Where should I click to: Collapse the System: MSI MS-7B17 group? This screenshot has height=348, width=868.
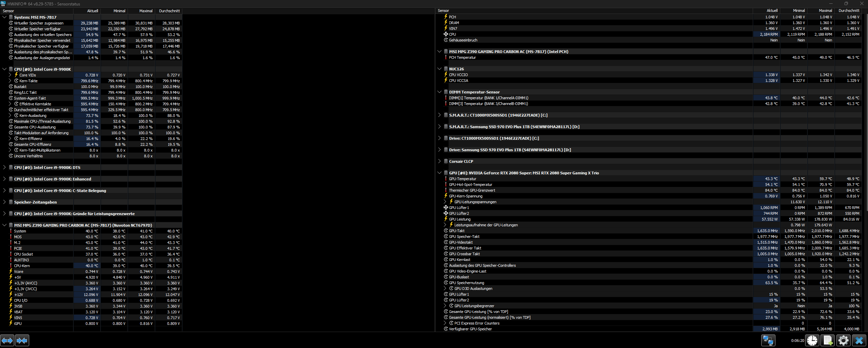point(4,17)
